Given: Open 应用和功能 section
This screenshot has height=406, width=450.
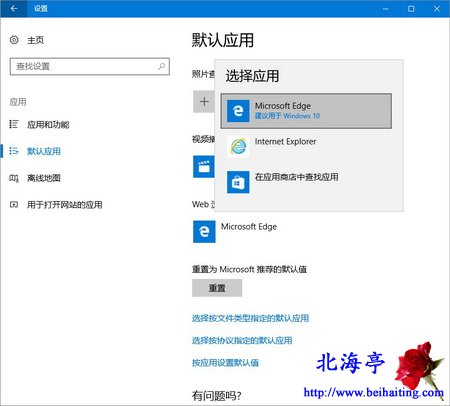Looking at the screenshot, I should point(48,125).
